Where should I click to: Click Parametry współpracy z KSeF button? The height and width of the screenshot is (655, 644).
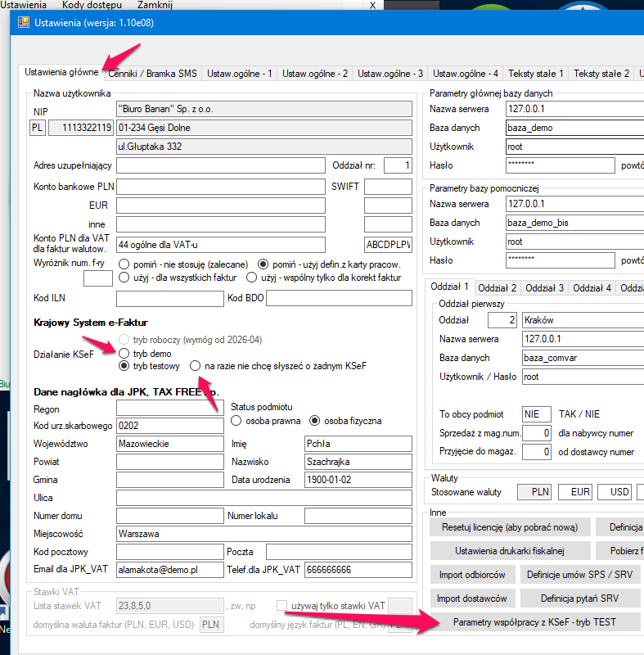pos(536,622)
